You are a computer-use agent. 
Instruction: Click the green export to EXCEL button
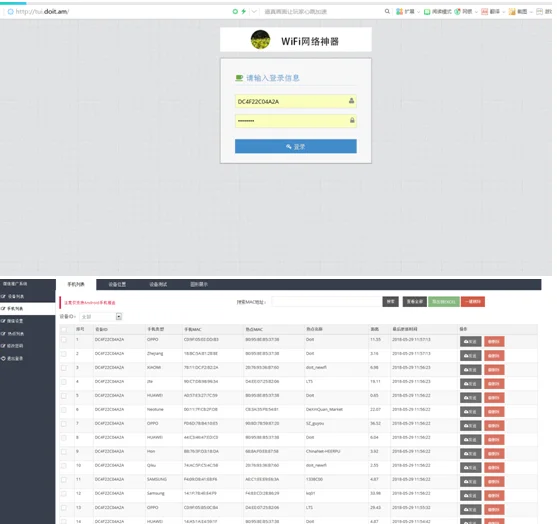(444, 302)
